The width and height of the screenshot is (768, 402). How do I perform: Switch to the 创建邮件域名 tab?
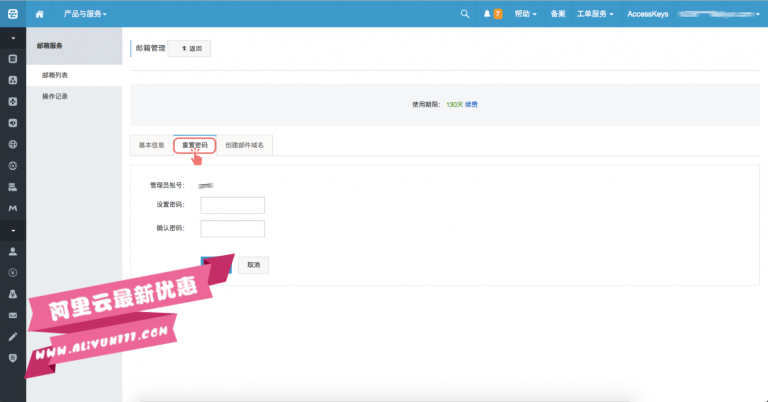[244, 145]
